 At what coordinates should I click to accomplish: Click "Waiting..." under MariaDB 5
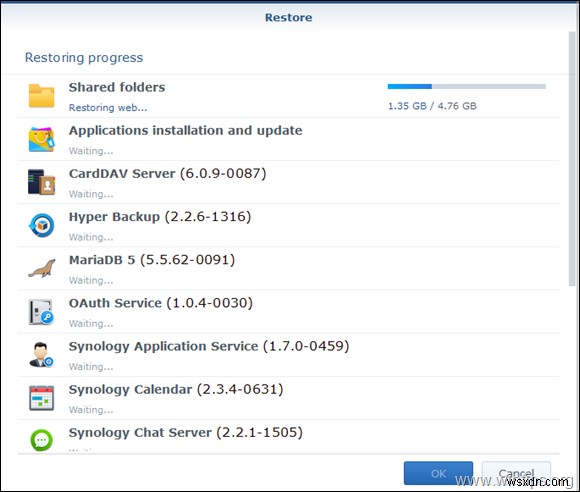pyautogui.click(x=91, y=280)
